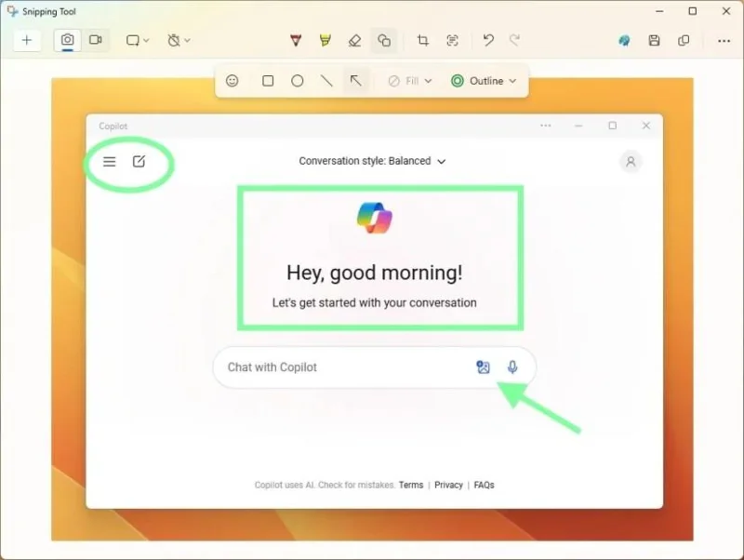Image resolution: width=744 pixels, height=560 pixels.
Task: Open the Copilot profile account icon
Action: click(631, 162)
